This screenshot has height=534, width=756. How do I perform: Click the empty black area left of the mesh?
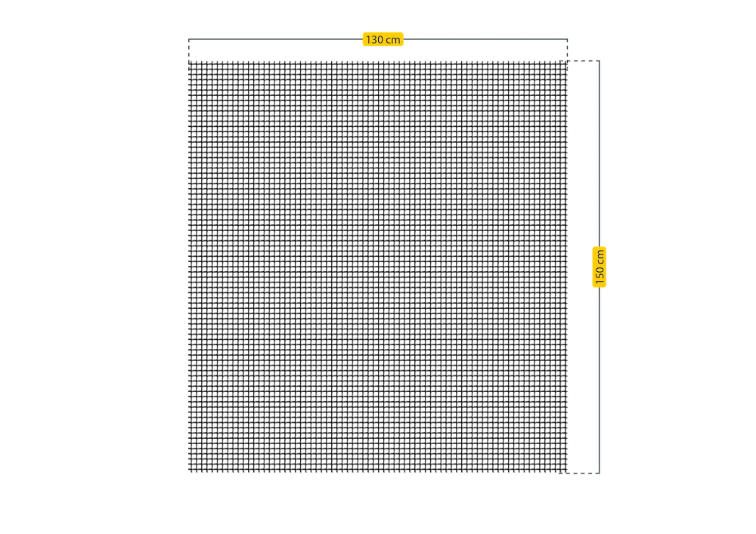point(91,264)
